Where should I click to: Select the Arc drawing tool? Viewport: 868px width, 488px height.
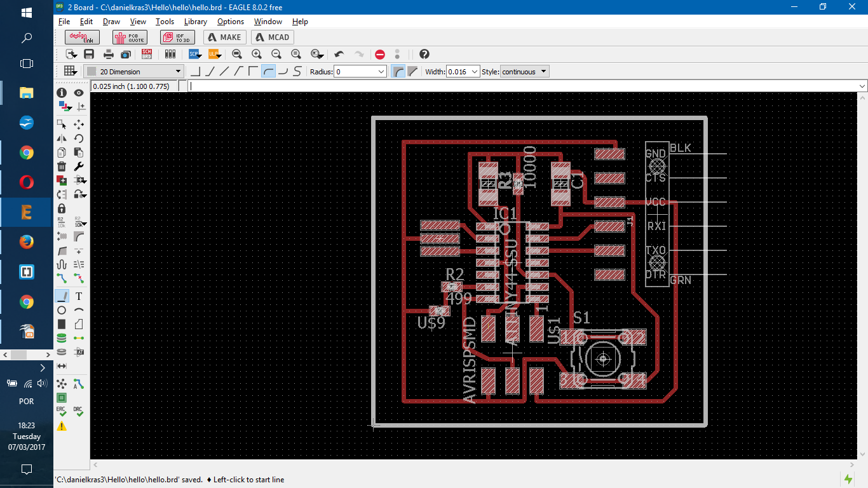point(79,310)
